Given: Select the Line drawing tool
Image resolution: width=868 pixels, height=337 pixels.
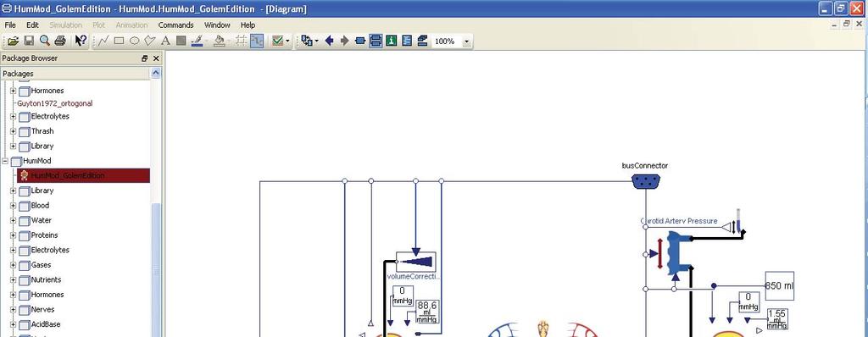Looking at the screenshot, I should tap(103, 41).
